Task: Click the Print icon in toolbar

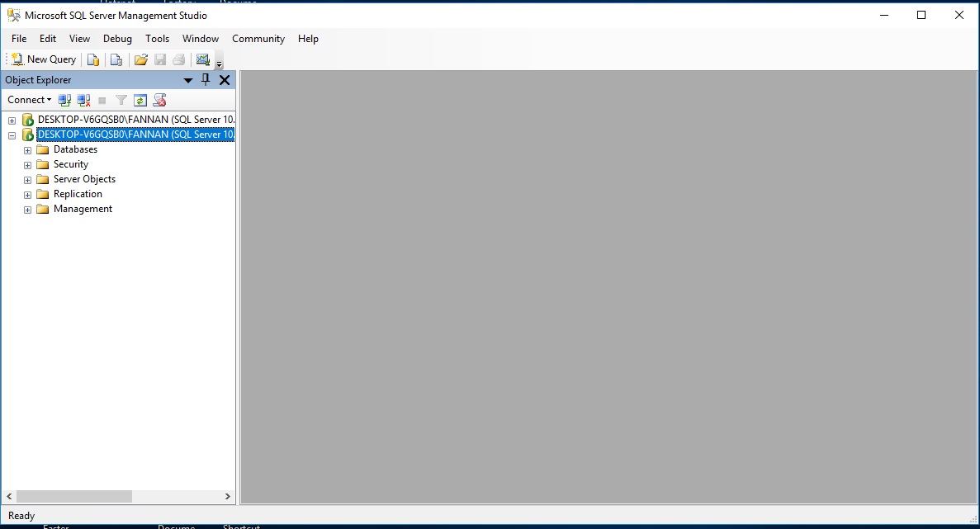Action: click(x=179, y=59)
